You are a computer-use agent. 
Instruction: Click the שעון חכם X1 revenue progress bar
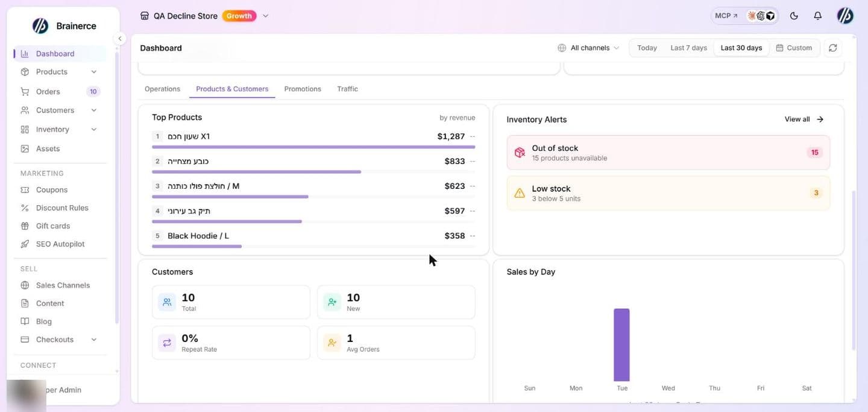313,147
